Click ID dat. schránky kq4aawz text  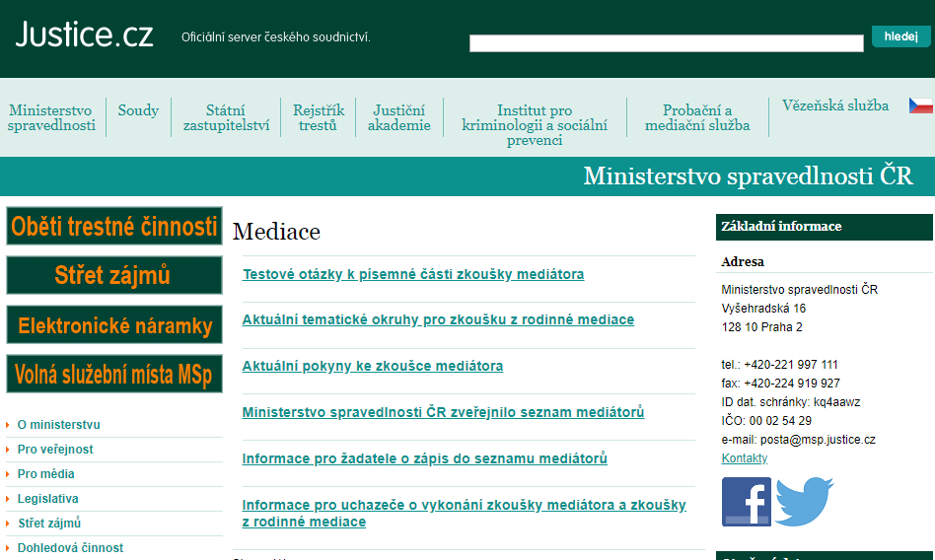click(x=791, y=402)
